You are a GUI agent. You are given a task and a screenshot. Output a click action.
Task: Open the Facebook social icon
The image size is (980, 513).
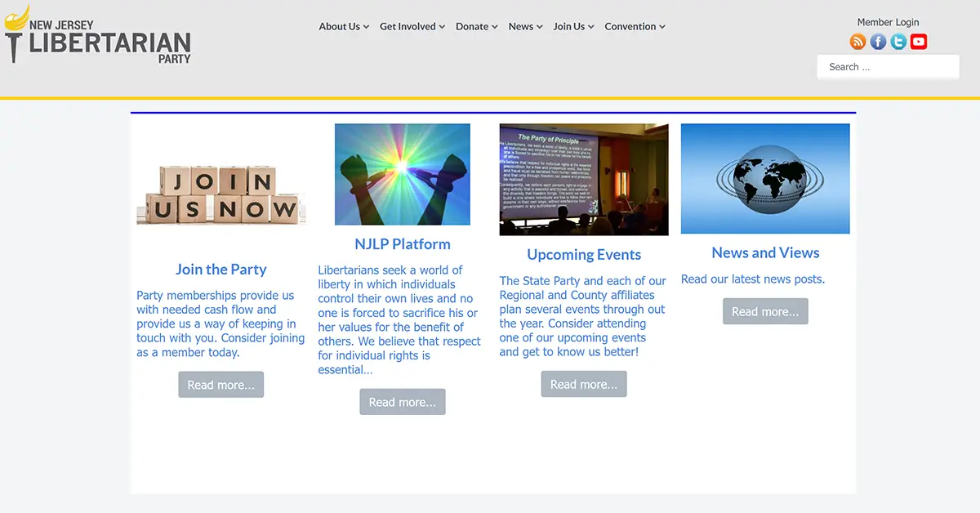(878, 42)
